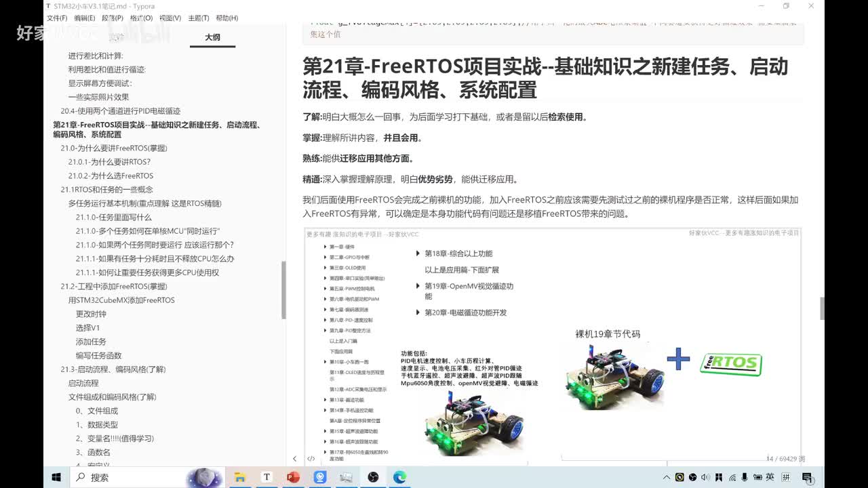This screenshot has height=488, width=868.
Task: Go to 20.4-使用两个通道进行PID电磁循迹
Action: (x=120, y=110)
